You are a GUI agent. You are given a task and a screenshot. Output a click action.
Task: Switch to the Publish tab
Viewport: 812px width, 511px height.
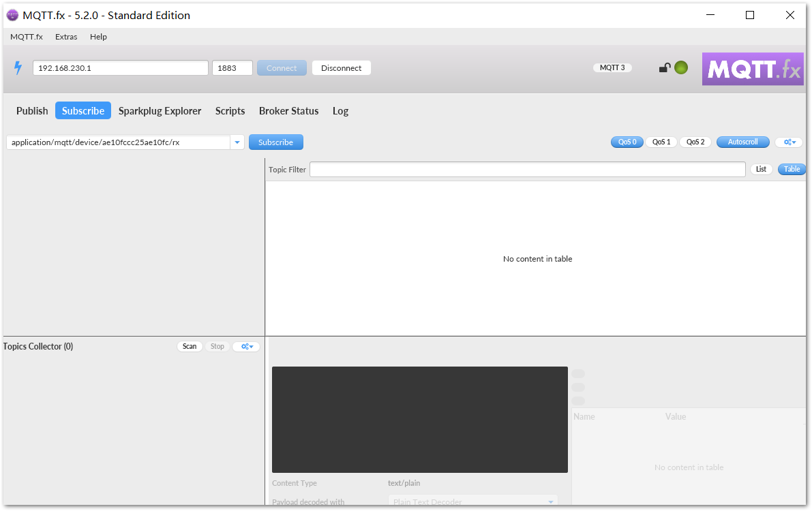point(32,111)
